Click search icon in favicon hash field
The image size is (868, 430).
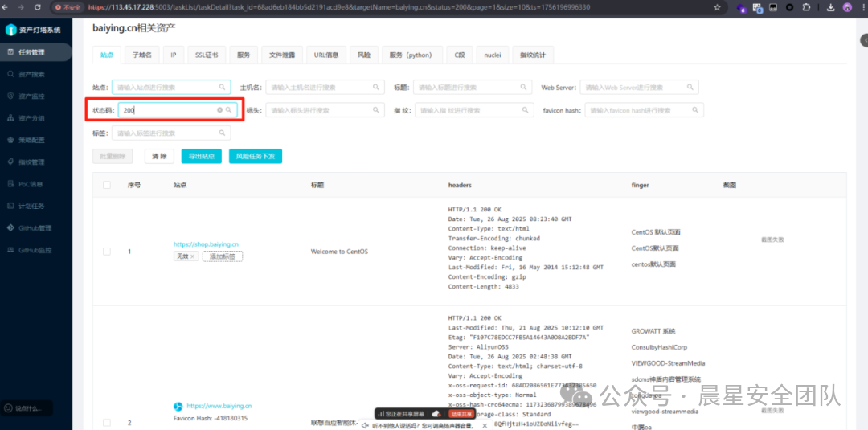point(696,110)
